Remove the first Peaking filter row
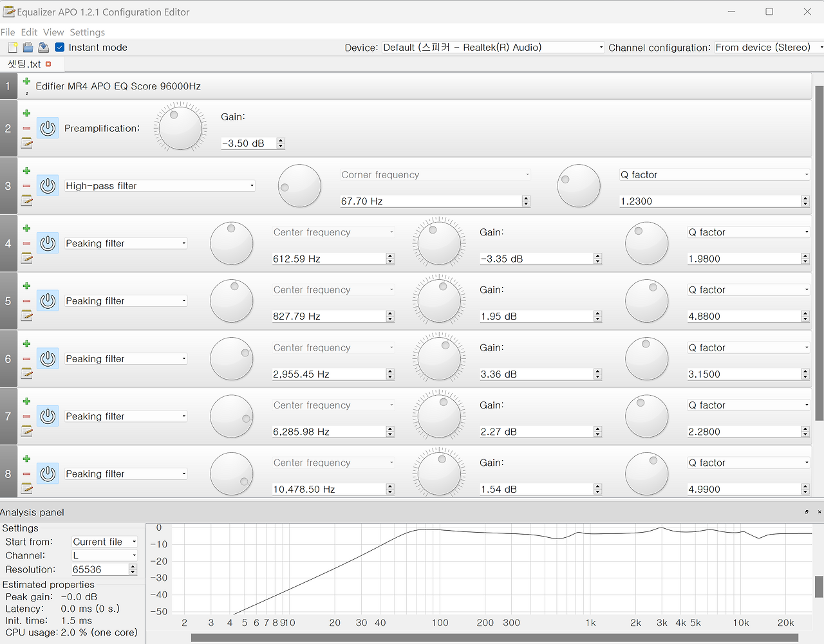Screen dimensions: 824x644 point(26,243)
